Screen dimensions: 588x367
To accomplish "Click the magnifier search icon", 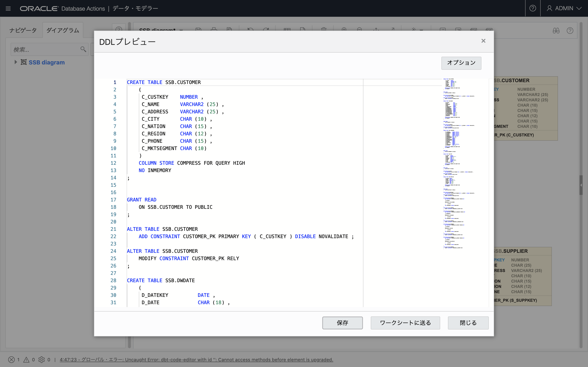I will click(83, 50).
